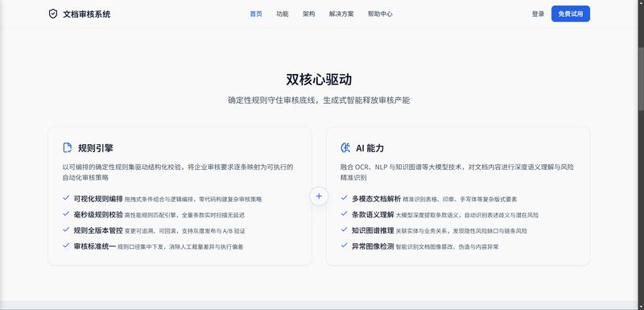Screen dimensions: 644x310
Task: Go to the 架构 nav item
Action: coord(309,14)
